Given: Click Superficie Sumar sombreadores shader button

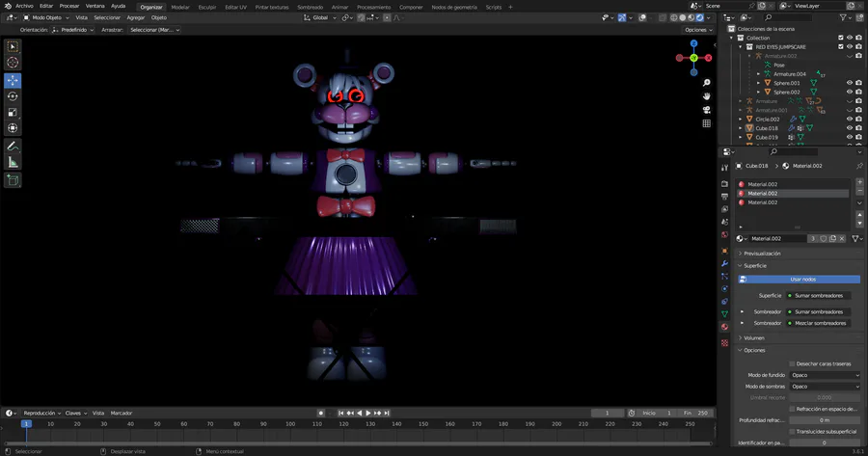Looking at the screenshot, I should point(819,296).
